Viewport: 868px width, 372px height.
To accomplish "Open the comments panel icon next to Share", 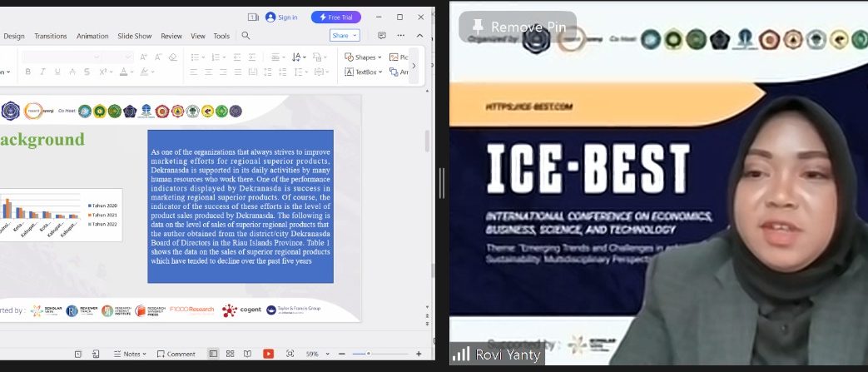I will pos(382,36).
